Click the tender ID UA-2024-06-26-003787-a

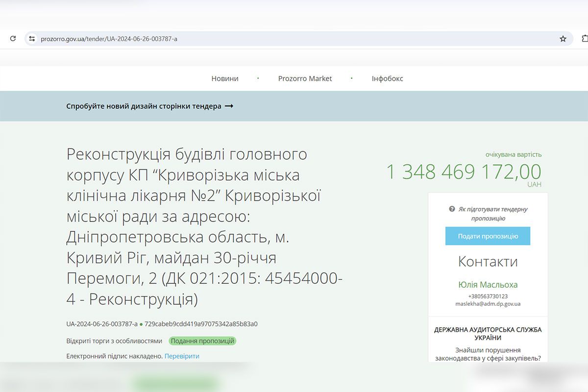tap(103, 324)
